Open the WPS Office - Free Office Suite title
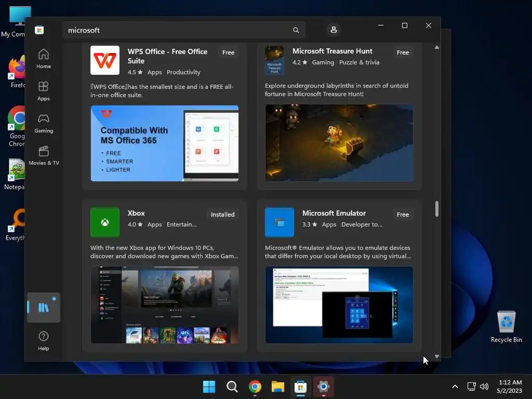532x399 pixels. coord(168,56)
